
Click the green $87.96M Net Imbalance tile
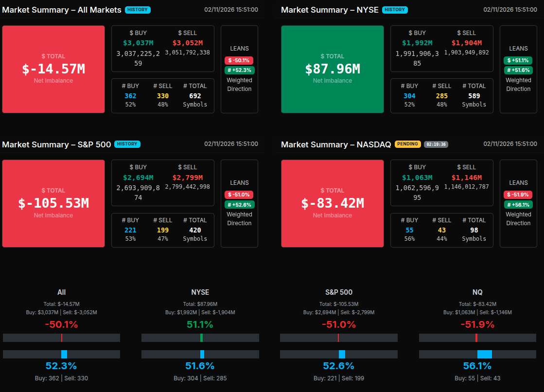[333, 69]
